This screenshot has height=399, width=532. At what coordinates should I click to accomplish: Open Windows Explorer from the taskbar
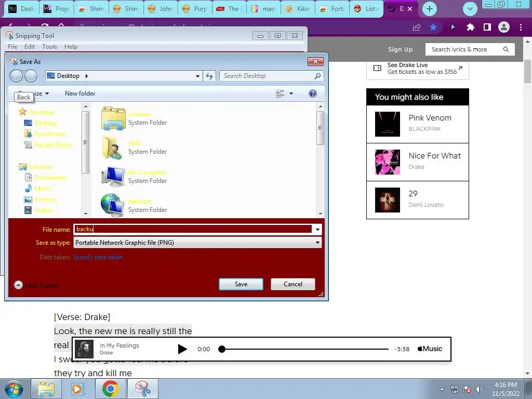[x=46, y=389]
